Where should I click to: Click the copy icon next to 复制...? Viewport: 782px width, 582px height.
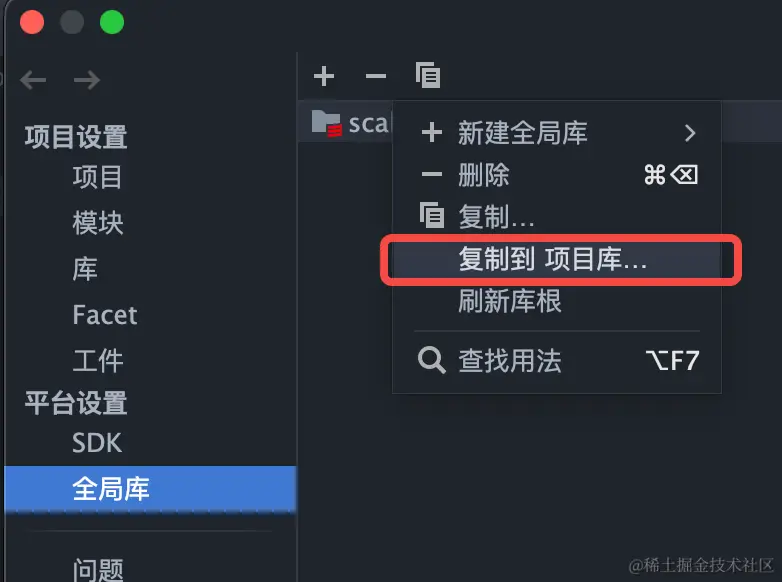coord(432,215)
